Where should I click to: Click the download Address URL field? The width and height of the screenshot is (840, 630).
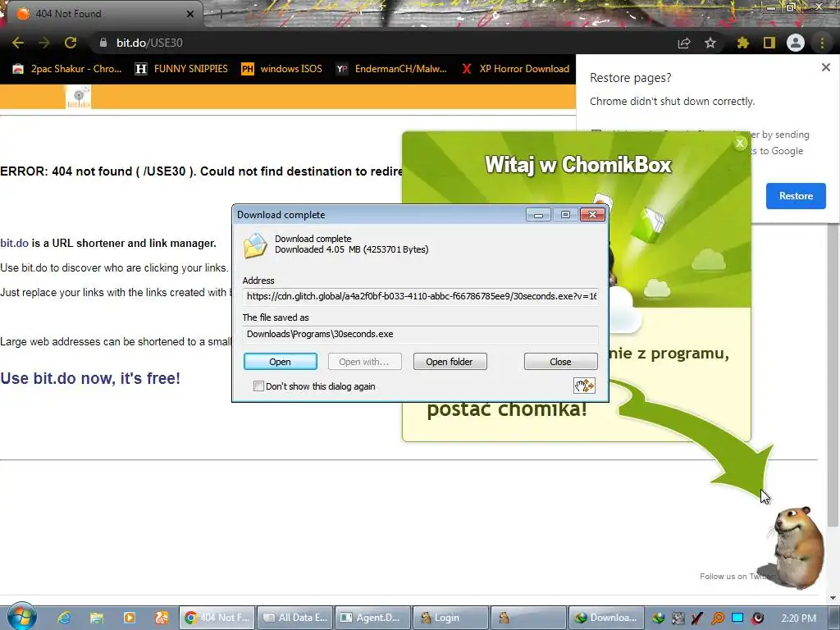tap(421, 296)
